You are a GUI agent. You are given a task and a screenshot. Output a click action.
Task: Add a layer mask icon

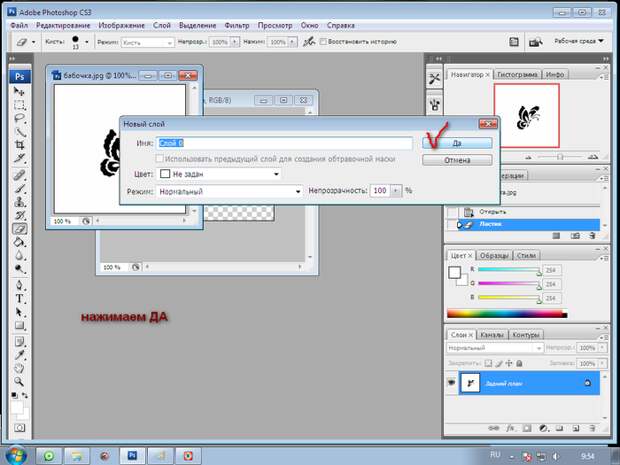point(527,428)
